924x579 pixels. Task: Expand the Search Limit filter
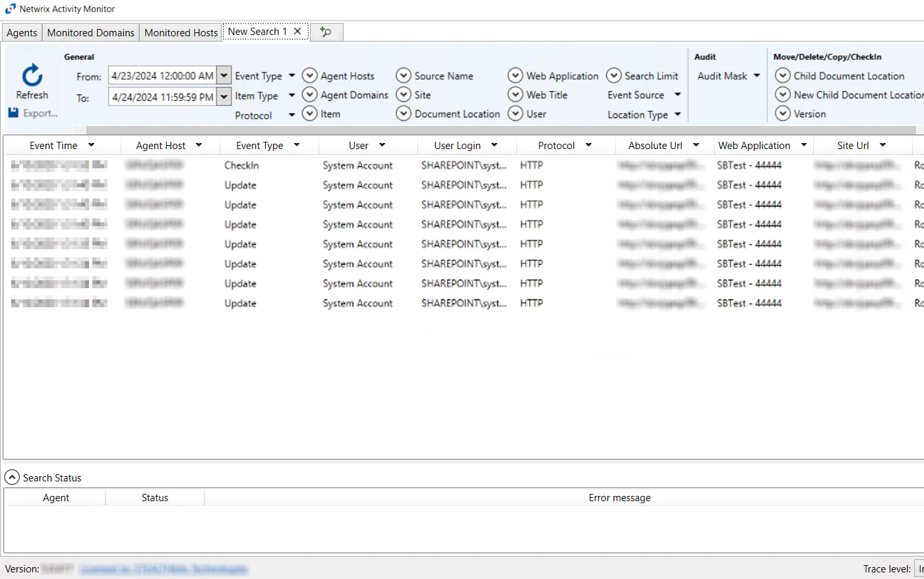click(613, 76)
